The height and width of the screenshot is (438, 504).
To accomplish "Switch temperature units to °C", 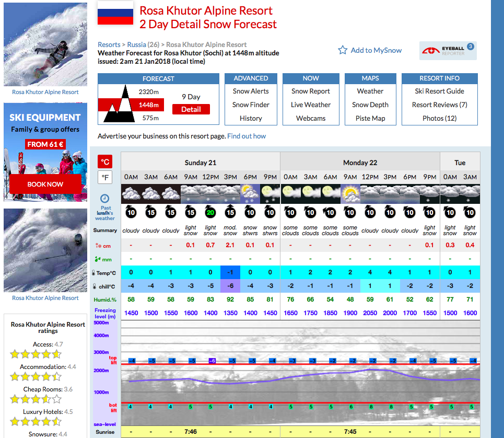I will [105, 162].
